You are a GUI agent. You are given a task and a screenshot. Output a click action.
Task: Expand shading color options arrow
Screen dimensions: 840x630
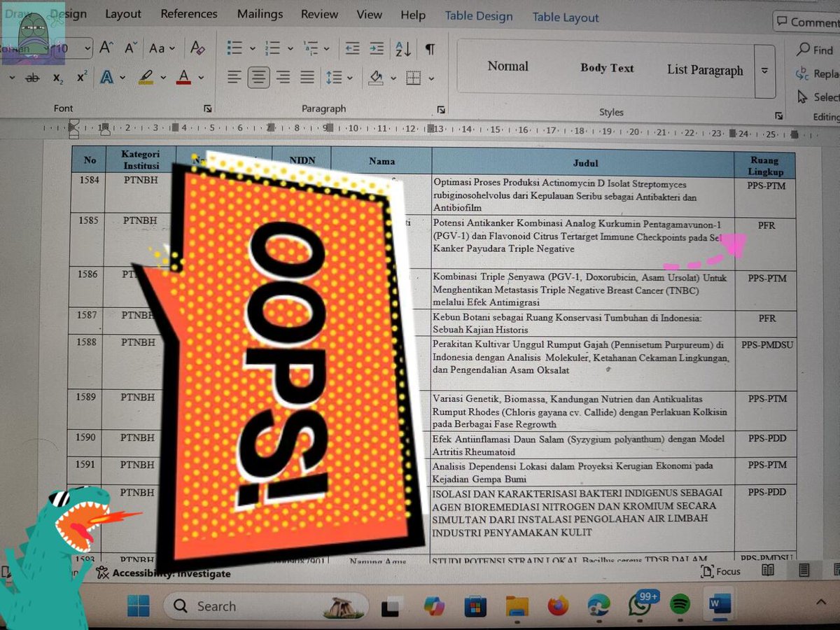[393, 78]
